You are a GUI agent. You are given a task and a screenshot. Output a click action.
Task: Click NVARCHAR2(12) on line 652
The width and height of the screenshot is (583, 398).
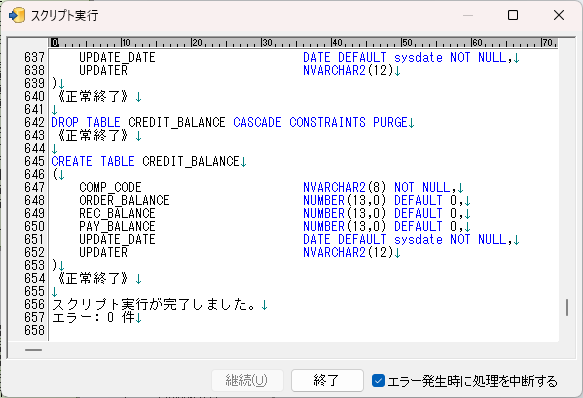click(x=348, y=252)
